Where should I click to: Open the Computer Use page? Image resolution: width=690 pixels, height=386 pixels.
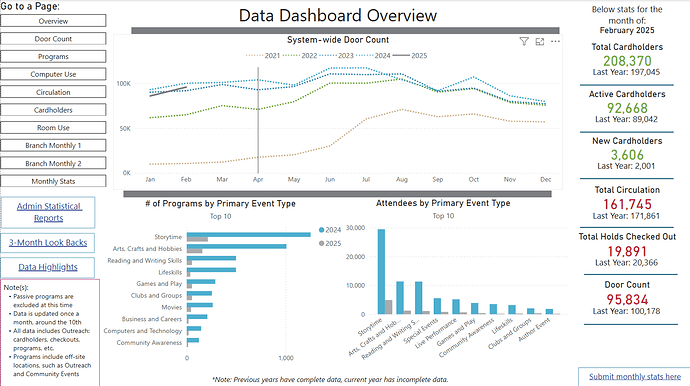coord(53,74)
